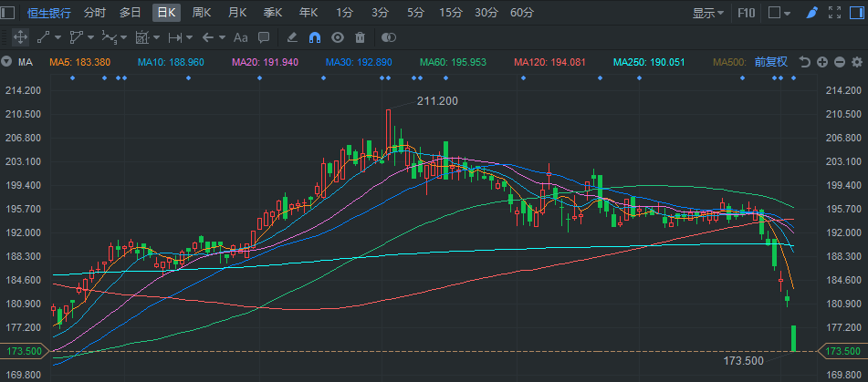Viewport: 868px width, 382px height.
Task: Click the MA60: 195.953 label
Action: click(453, 63)
